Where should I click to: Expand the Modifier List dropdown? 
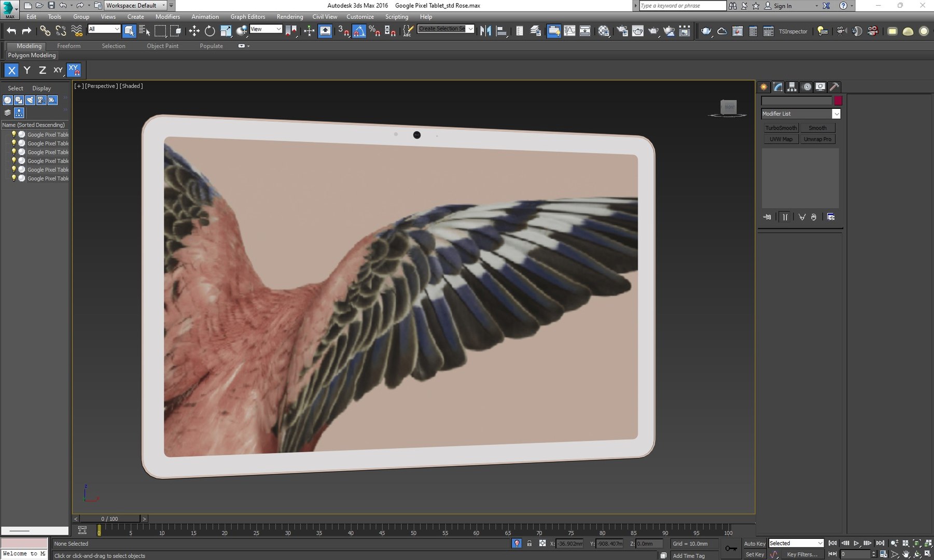[835, 114]
